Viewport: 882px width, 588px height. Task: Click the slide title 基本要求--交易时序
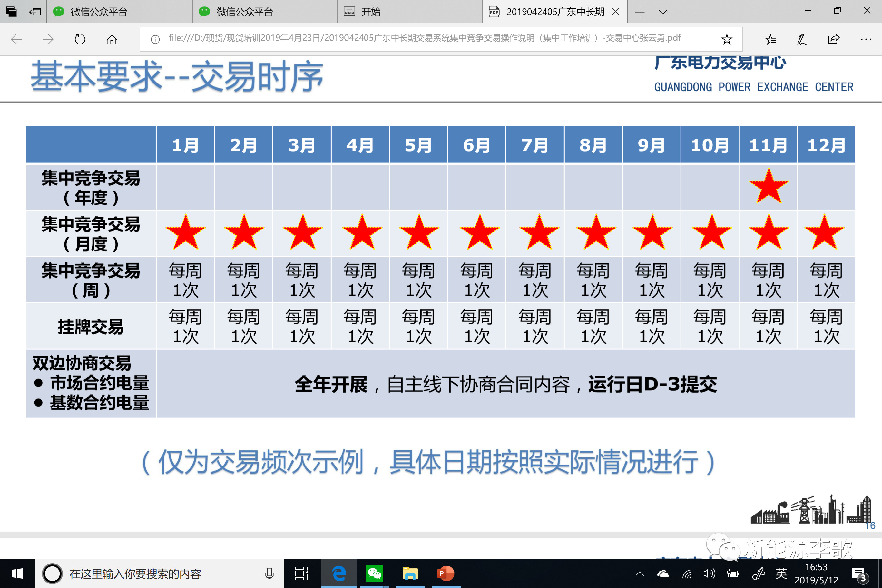tap(176, 76)
